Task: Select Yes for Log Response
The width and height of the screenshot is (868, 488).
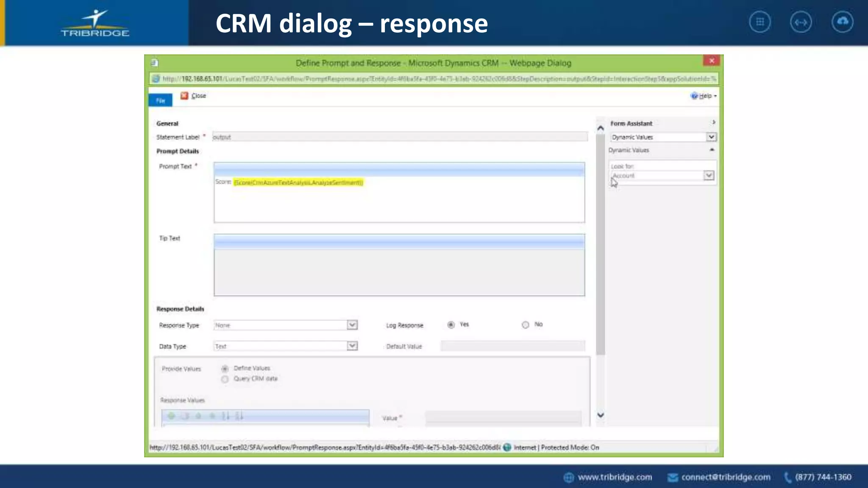Action: (x=451, y=325)
